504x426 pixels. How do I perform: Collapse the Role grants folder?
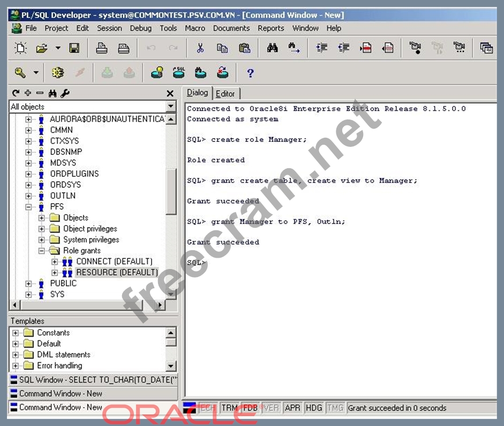pos(41,250)
